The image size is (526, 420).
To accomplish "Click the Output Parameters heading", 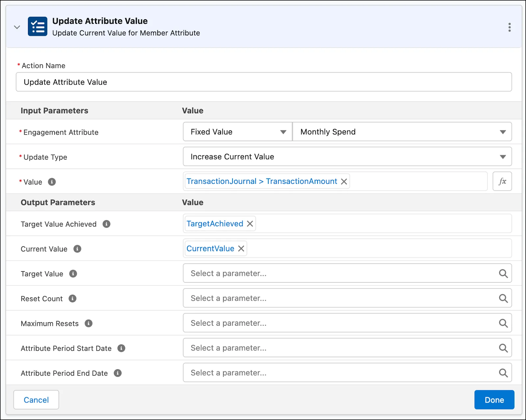I will 58,202.
